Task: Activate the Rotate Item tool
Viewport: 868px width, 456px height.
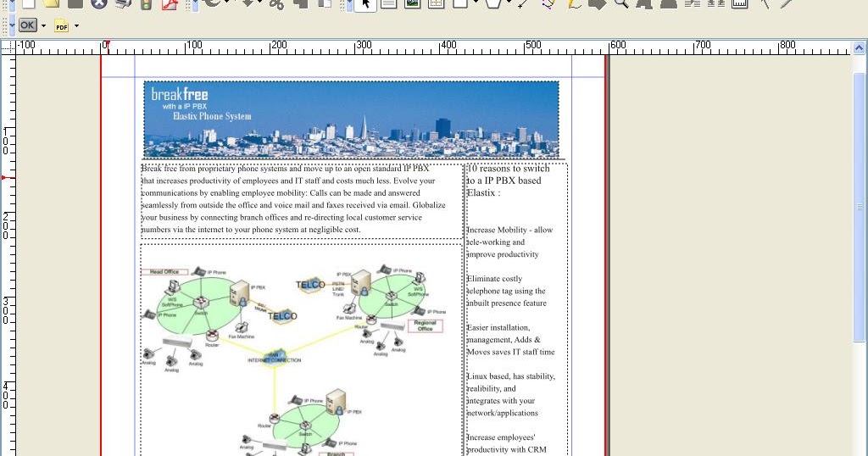Action: click(x=597, y=3)
